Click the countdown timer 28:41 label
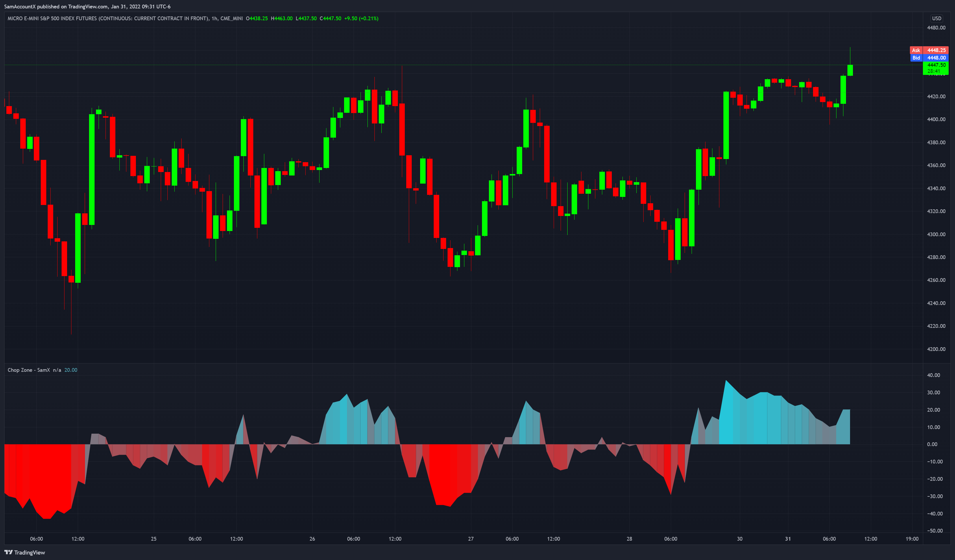The width and height of the screenshot is (955, 560). click(934, 71)
